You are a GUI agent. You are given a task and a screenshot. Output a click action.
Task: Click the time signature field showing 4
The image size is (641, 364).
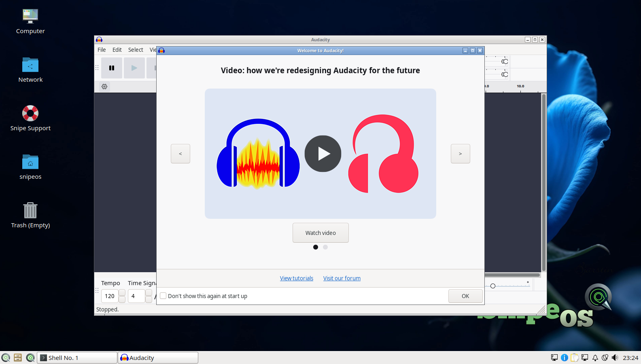(x=136, y=296)
